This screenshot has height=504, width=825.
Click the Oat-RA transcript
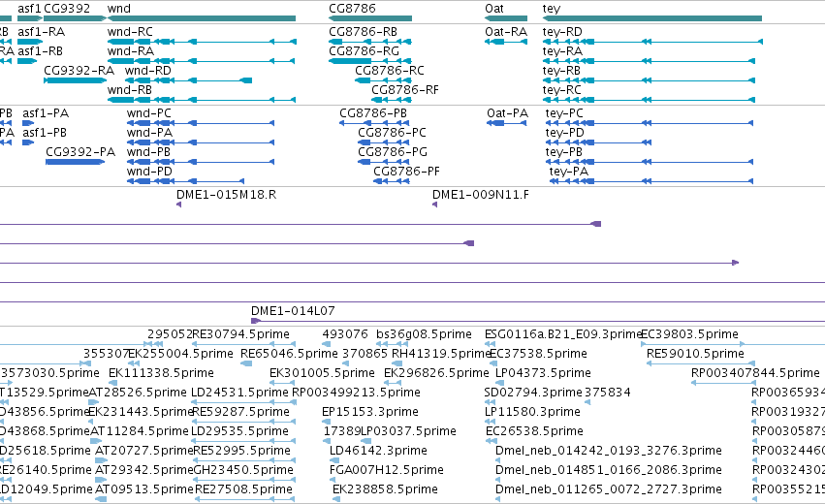click(x=506, y=32)
